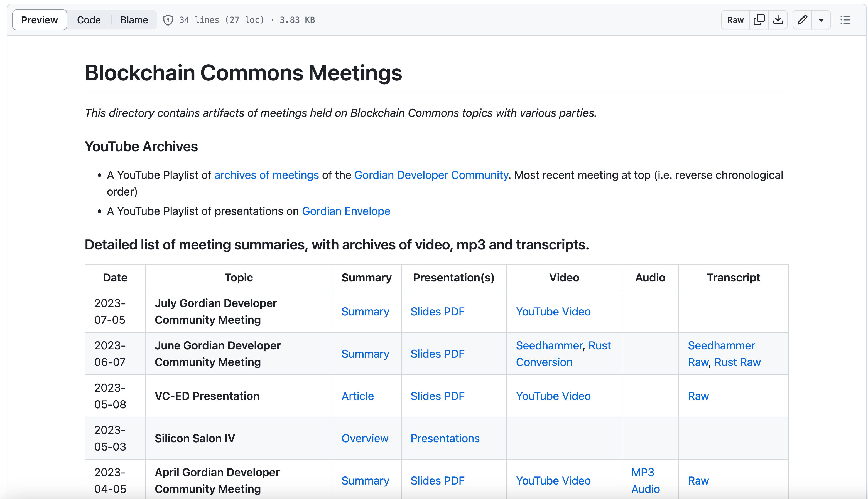Open Overview for Silicon Salon IV
This screenshot has height=499, width=868.
coord(365,438)
